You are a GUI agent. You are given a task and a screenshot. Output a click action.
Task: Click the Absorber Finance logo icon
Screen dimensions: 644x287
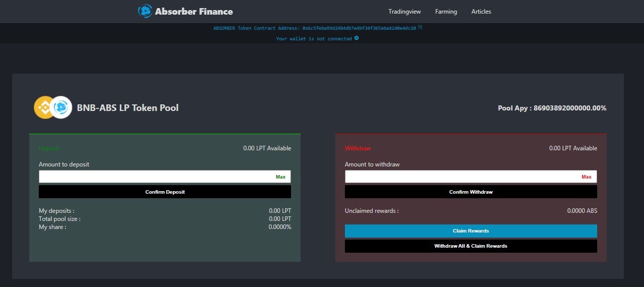pyautogui.click(x=145, y=11)
